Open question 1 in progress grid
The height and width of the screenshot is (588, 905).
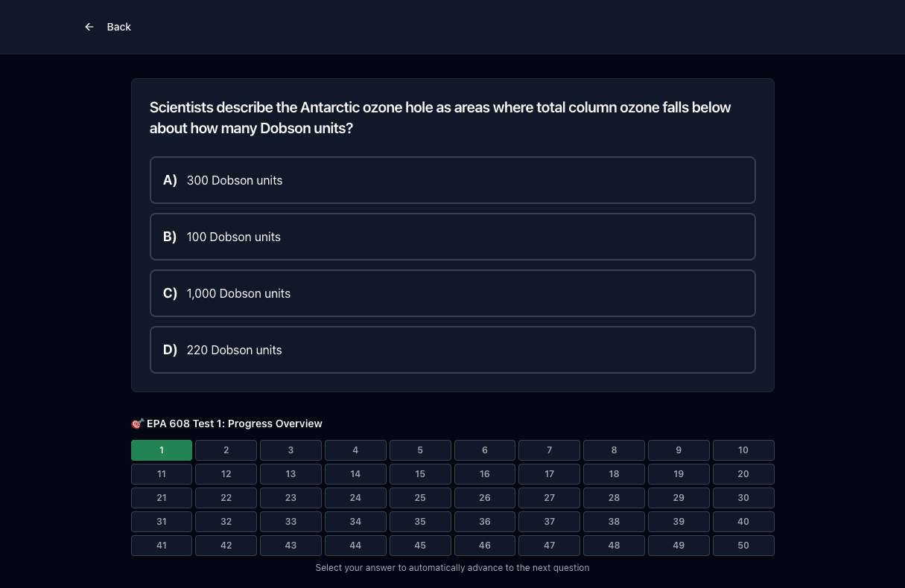[162, 450]
